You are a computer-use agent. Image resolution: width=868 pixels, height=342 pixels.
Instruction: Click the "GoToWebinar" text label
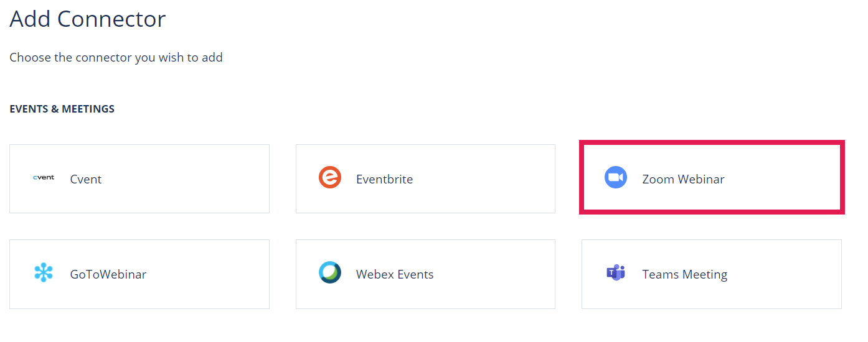click(x=108, y=274)
